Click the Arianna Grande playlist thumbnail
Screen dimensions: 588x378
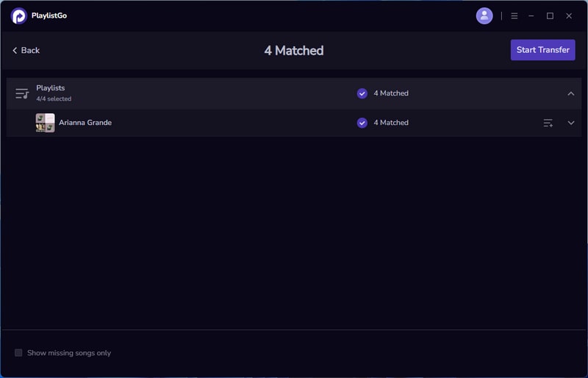45,123
